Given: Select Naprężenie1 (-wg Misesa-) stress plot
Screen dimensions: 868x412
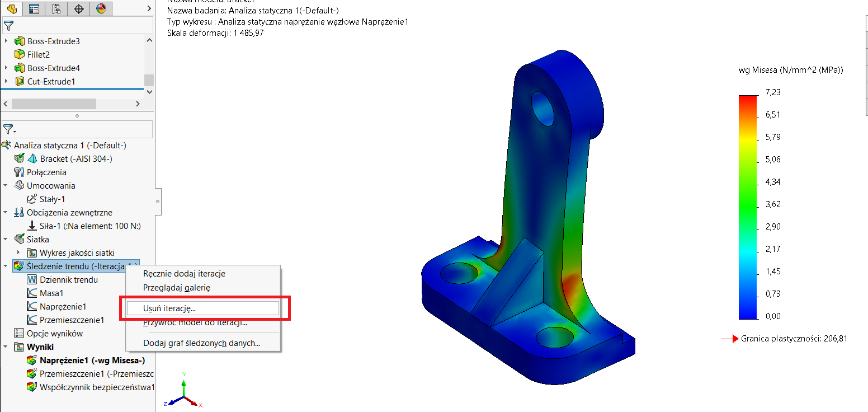Looking at the screenshot, I should [x=92, y=360].
